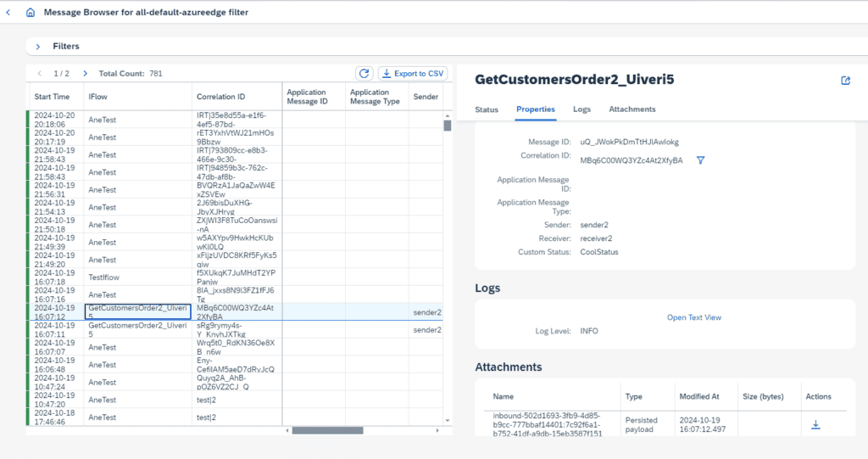The image size is (868, 459).
Task: Filter by correlation ID funnel icon
Action: 700,160
